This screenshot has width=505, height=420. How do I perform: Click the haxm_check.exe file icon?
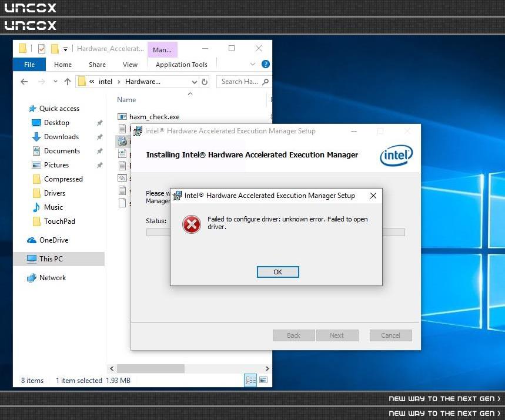122,116
